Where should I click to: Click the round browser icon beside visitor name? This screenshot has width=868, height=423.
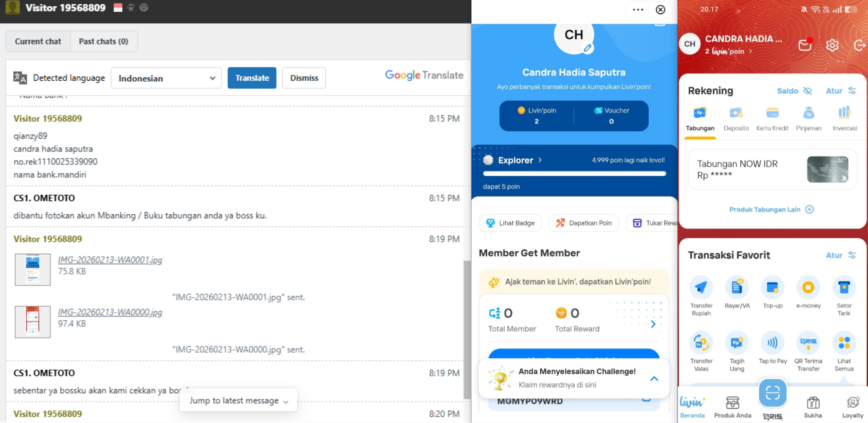coord(144,8)
